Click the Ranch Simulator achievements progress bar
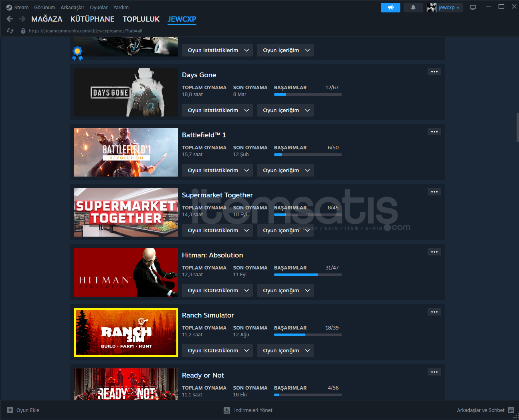The width and height of the screenshot is (519, 420). pos(308,335)
